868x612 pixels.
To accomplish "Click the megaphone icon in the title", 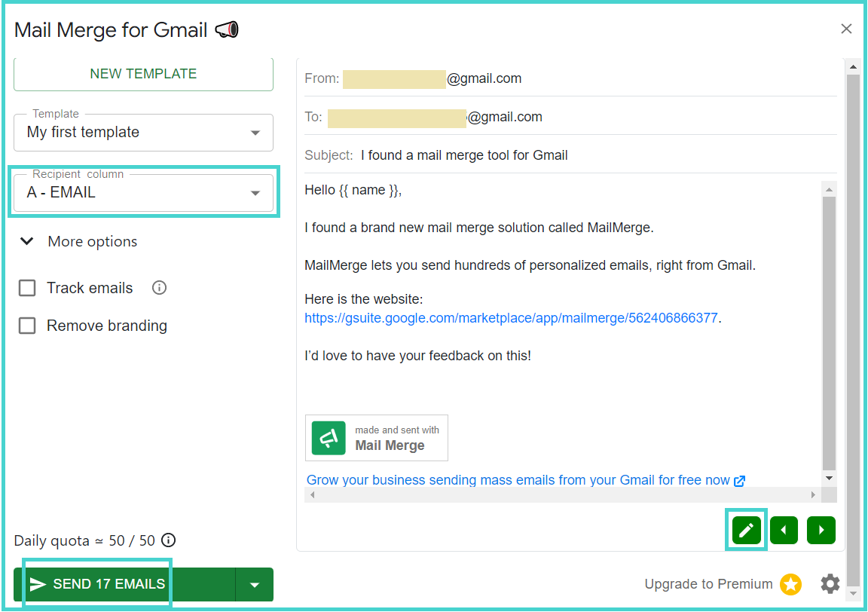I will coord(226,29).
